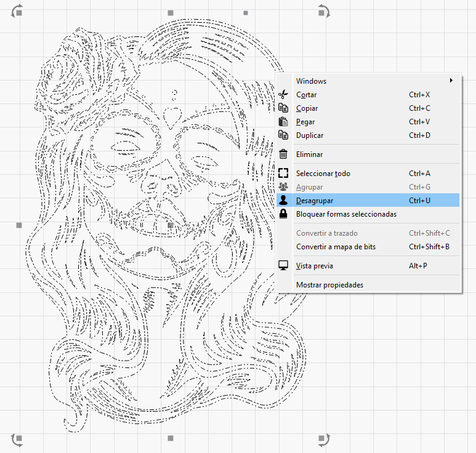Click the padlock icon for Bloquear formas
The width and height of the screenshot is (476, 453).
click(x=283, y=214)
